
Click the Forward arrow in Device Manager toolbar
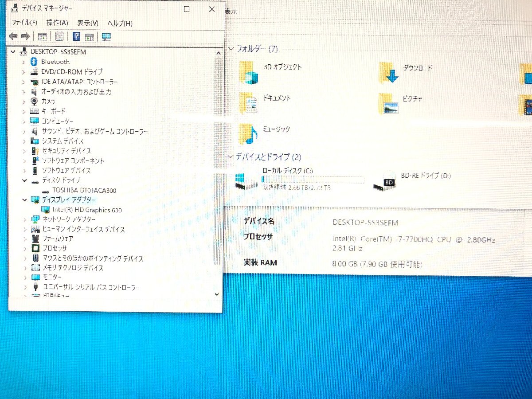coord(25,36)
